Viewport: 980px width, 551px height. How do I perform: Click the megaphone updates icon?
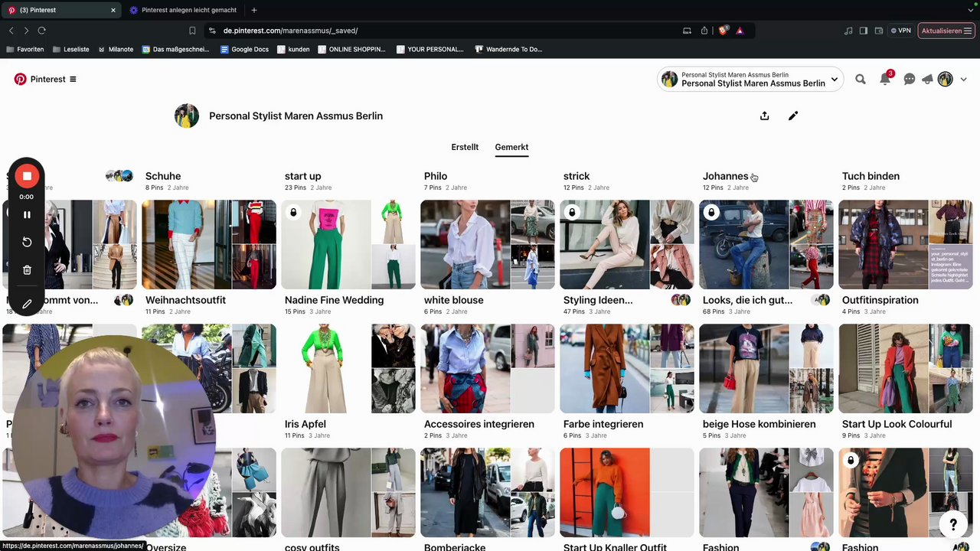(x=927, y=80)
